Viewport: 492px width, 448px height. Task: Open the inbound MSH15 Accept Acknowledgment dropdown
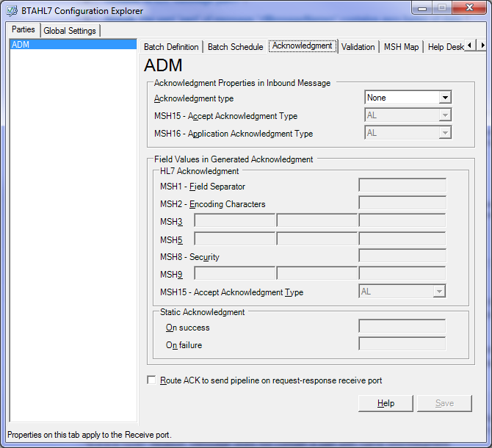coord(445,115)
